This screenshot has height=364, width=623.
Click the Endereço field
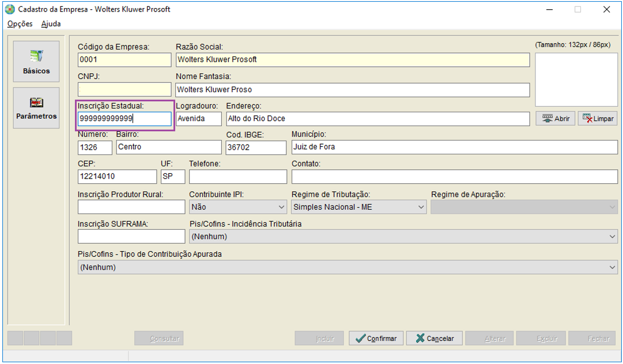[378, 119]
